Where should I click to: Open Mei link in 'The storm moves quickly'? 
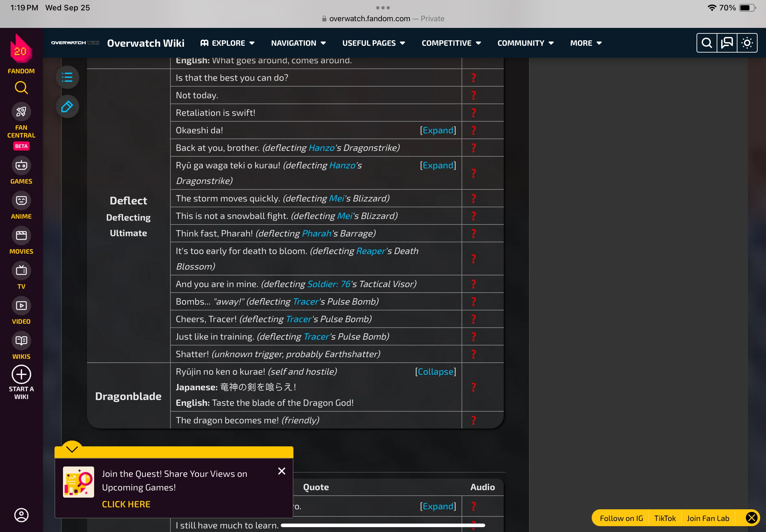tap(337, 198)
